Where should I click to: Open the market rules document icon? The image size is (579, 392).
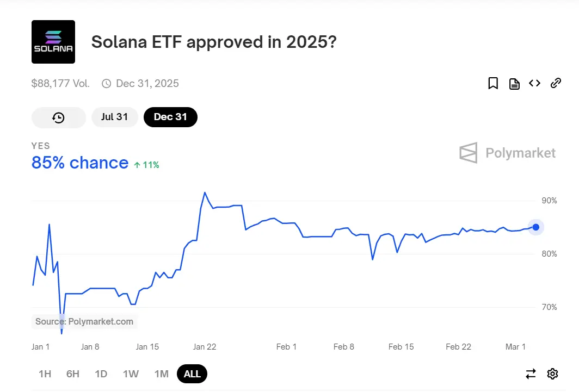pos(514,83)
